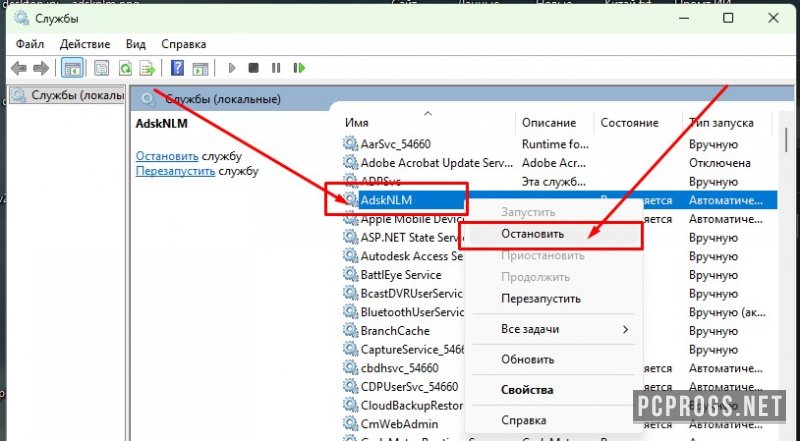Click the Restart service toolbar icon

pyautogui.click(x=299, y=68)
